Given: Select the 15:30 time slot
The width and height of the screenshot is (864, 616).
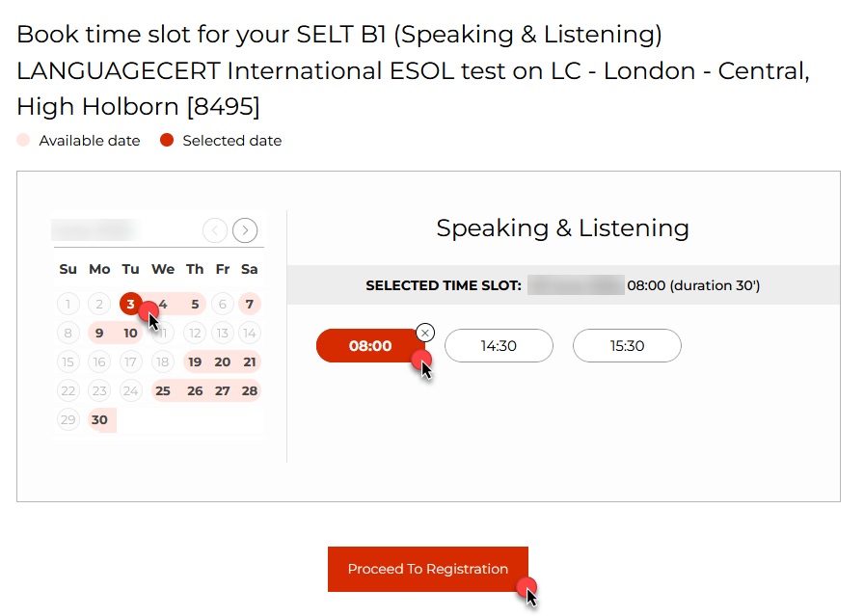Looking at the screenshot, I should coord(627,345).
